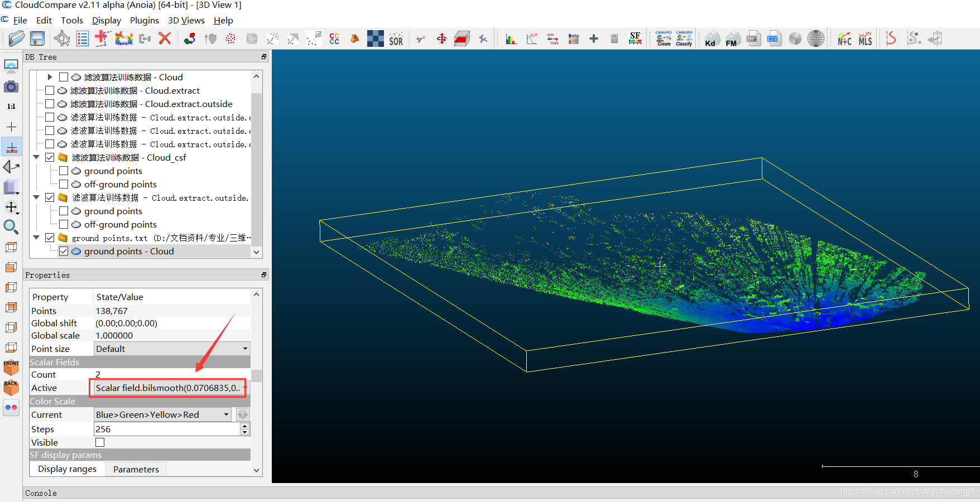
Task: Check the 'Cloud.extract' row checkbox
Action: pos(50,90)
